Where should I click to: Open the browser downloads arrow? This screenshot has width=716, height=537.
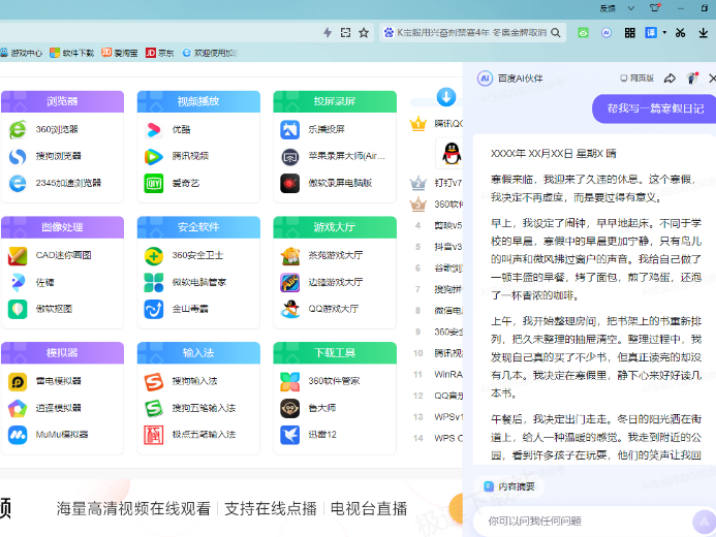703,32
